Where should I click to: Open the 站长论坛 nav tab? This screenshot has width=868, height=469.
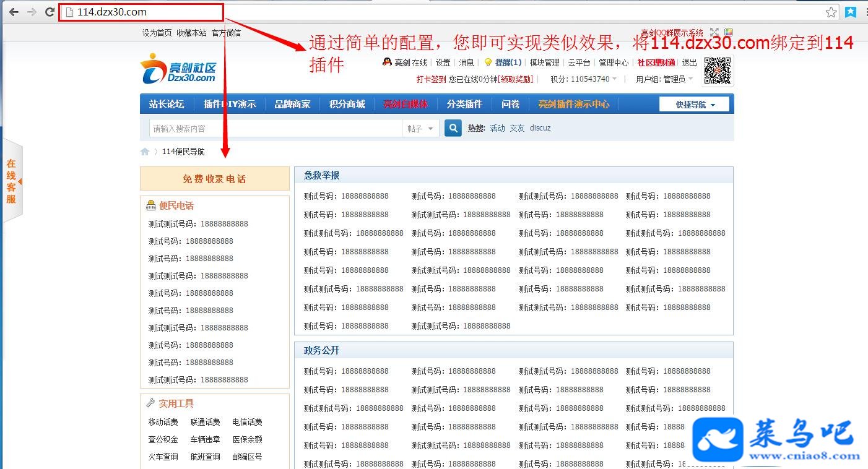click(167, 104)
